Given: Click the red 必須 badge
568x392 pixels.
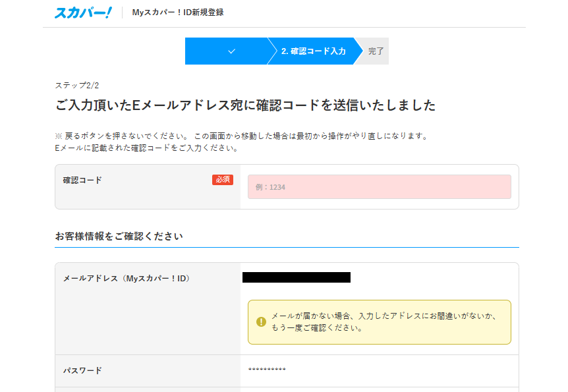Looking at the screenshot, I should click(223, 180).
